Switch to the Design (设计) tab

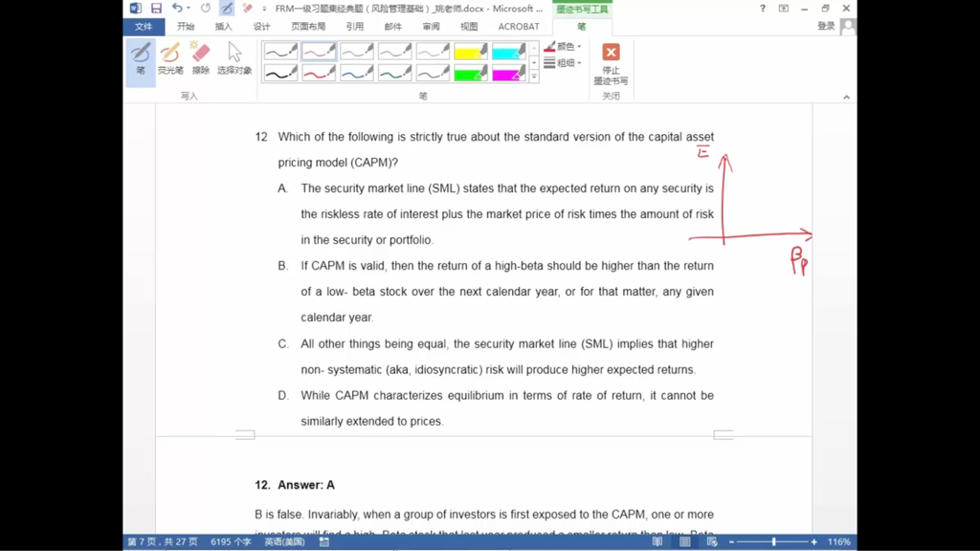tap(261, 26)
